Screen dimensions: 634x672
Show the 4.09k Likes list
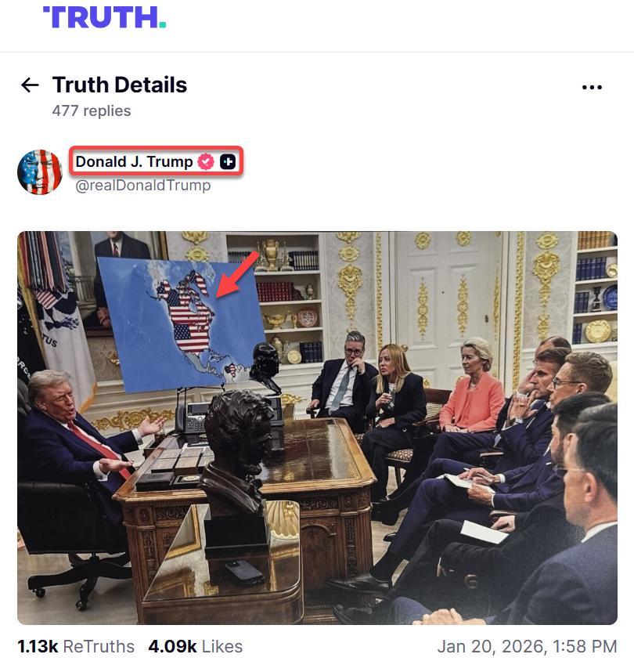[196, 646]
